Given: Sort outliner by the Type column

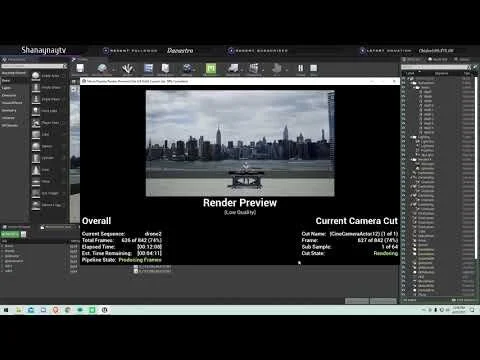Looking at the screenshot, I should pos(467,73).
